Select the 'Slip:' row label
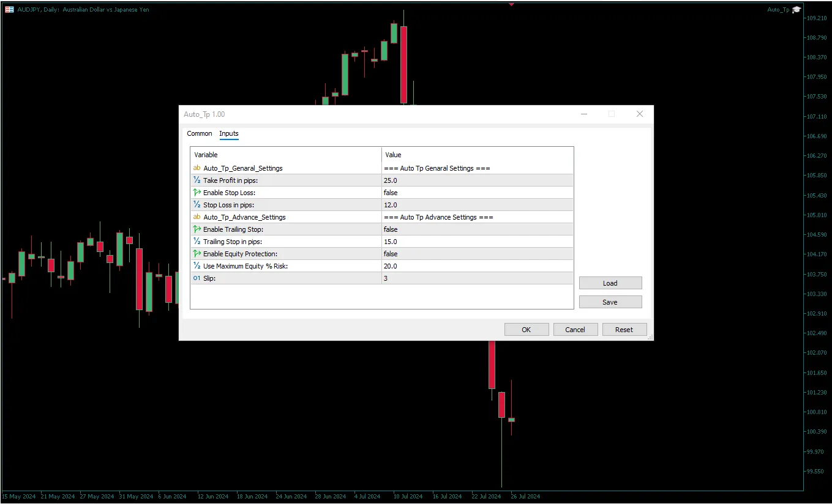Image resolution: width=832 pixels, height=504 pixels. pos(209,278)
